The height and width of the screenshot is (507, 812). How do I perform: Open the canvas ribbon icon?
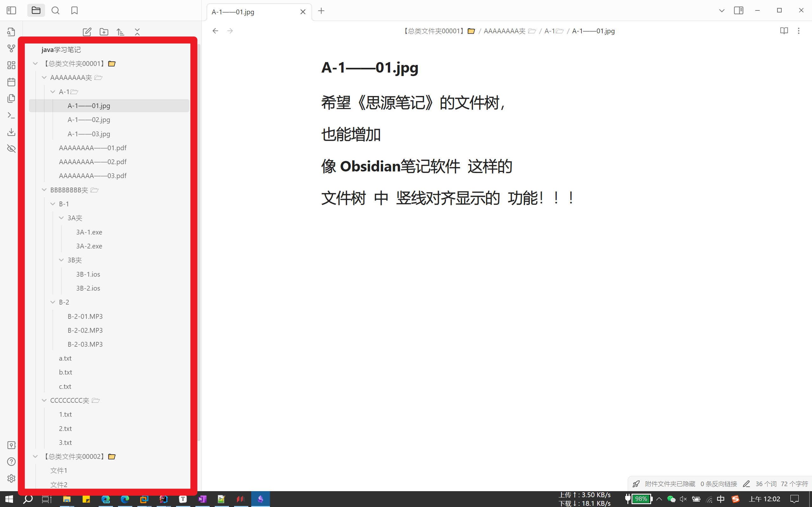coord(11,65)
